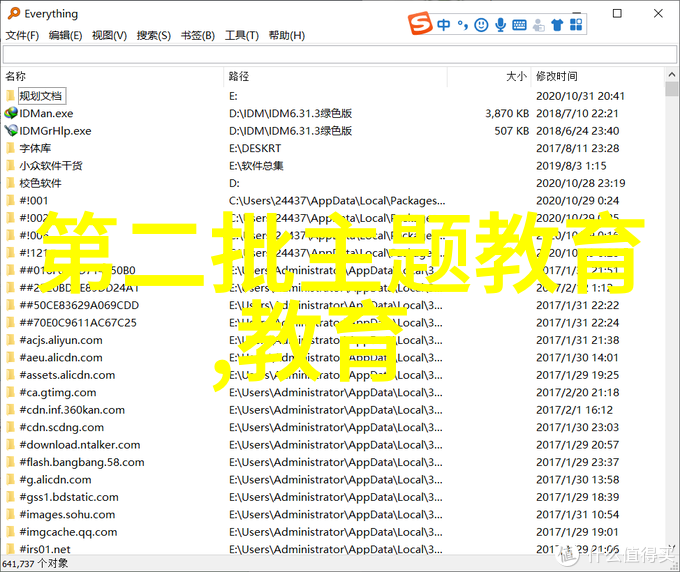Open the 视图(V) menu
Image resolution: width=680 pixels, height=572 pixels.
click(109, 36)
